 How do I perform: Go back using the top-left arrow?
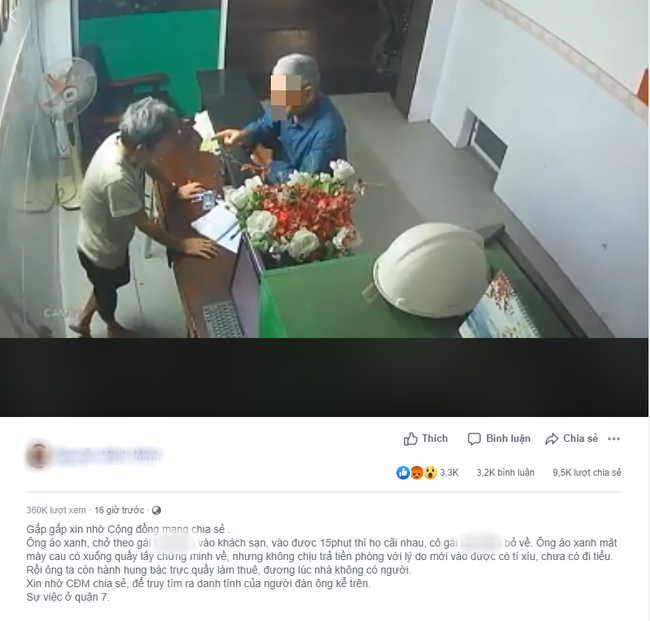(x=13, y=15)
